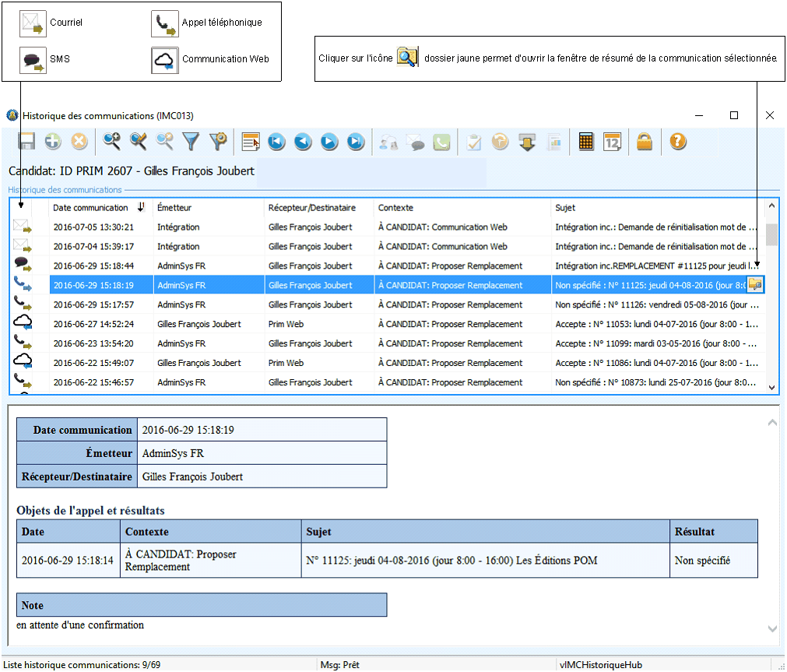Viewport: 787px width, 672px height.
Task: Click the orange X delete icon
Action: [79, 142]
